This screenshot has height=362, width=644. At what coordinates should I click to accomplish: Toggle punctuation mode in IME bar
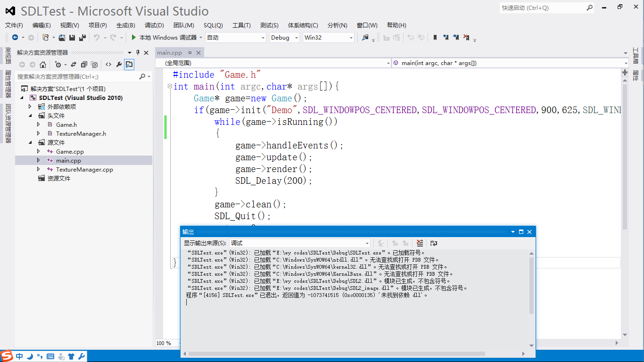pos(40,356)
